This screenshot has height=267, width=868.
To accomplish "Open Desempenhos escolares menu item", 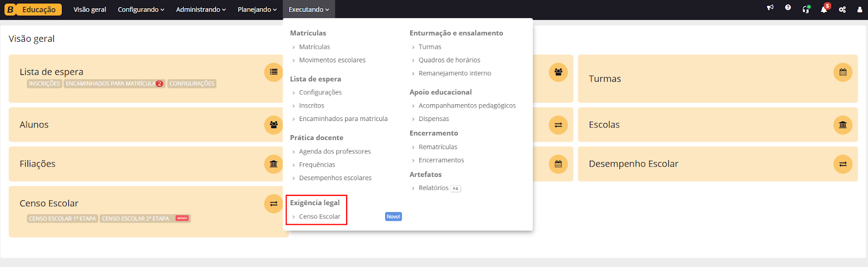I will click(335, 178).
